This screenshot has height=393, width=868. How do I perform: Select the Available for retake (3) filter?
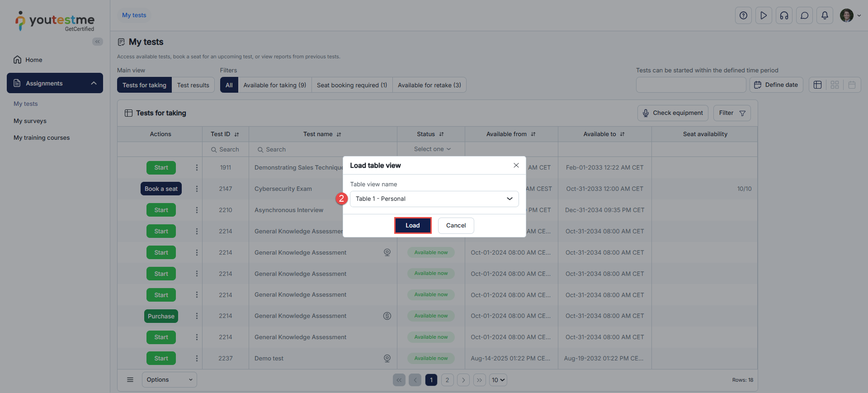click(429, 85)
